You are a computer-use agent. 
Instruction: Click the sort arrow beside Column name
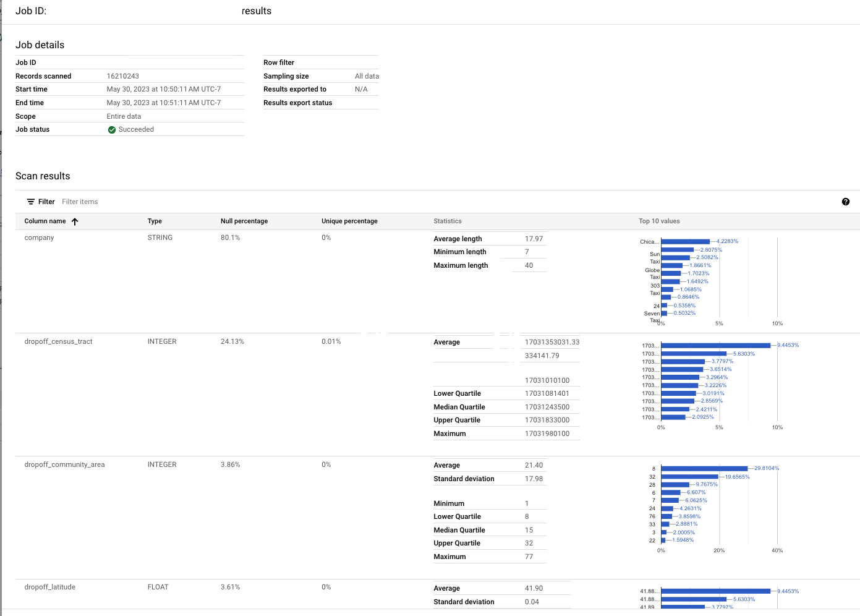click(75, 221)
